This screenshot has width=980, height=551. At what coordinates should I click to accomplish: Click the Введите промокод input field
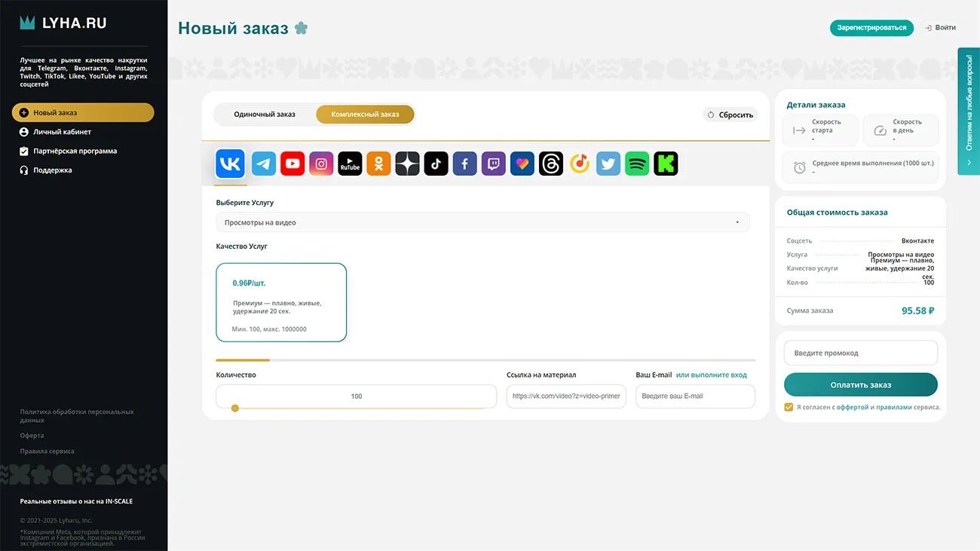point(860,352)
